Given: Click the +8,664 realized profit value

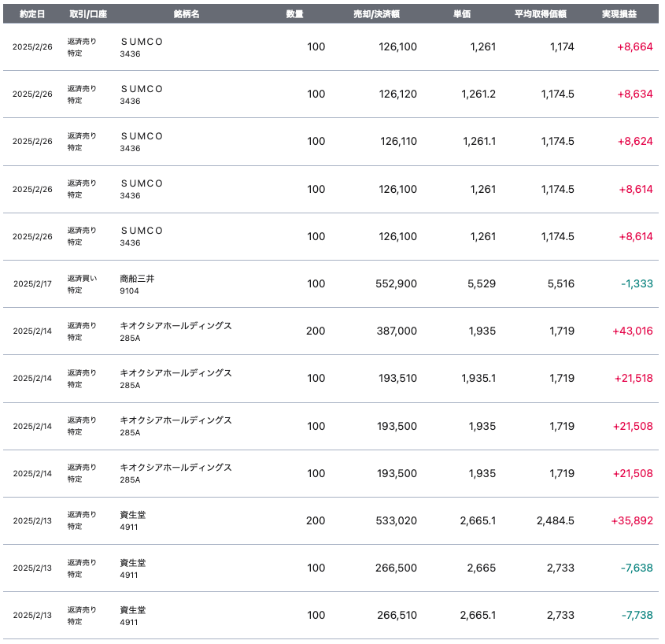Looking at the screenshot, I should tap(634, 46).
